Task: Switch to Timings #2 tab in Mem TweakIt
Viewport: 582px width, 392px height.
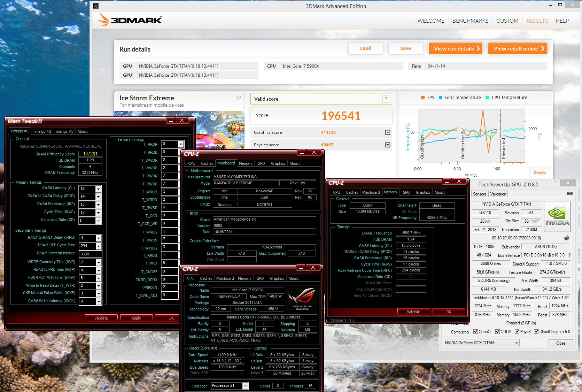Action: tap(42, 131)
